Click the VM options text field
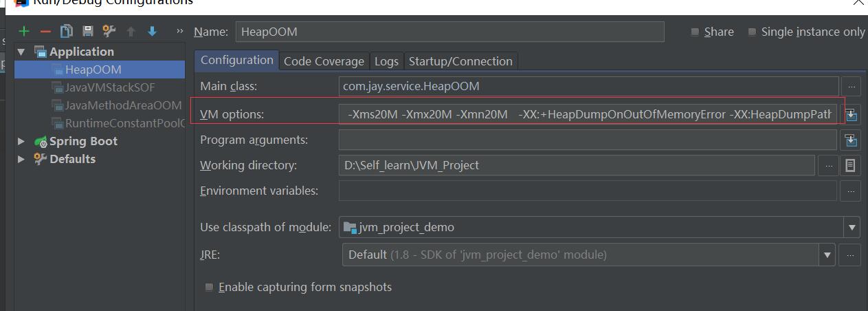 (588, 115)
